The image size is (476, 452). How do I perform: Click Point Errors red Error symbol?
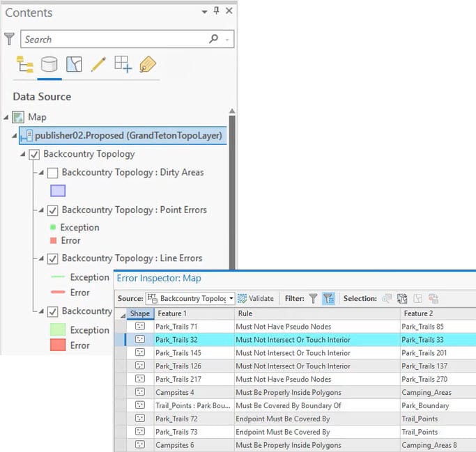pos(53,240)
